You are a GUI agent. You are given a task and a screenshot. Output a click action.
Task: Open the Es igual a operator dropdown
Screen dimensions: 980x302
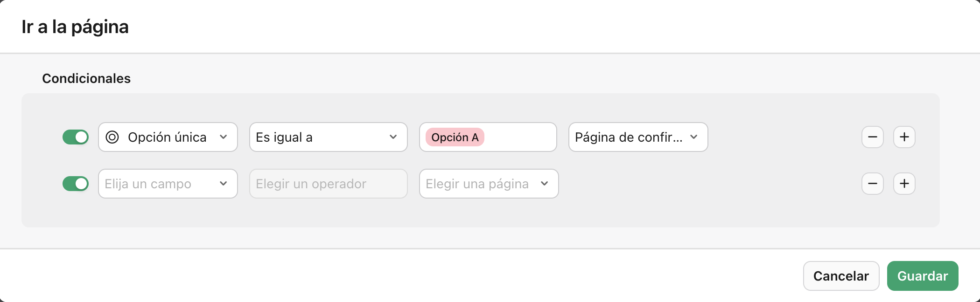pyautogui.click(x=328, y=137)
